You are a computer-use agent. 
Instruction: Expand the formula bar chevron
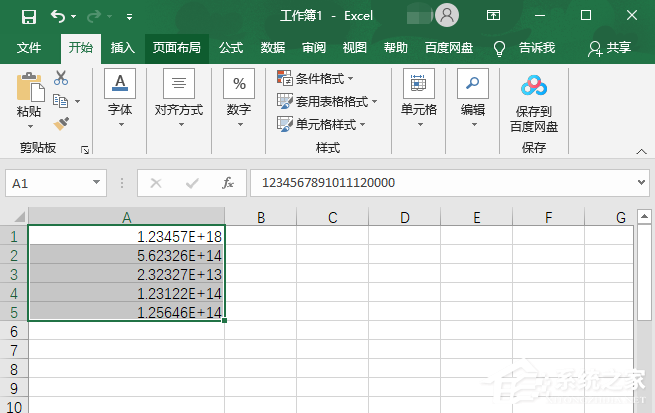(x=641, y=183)
